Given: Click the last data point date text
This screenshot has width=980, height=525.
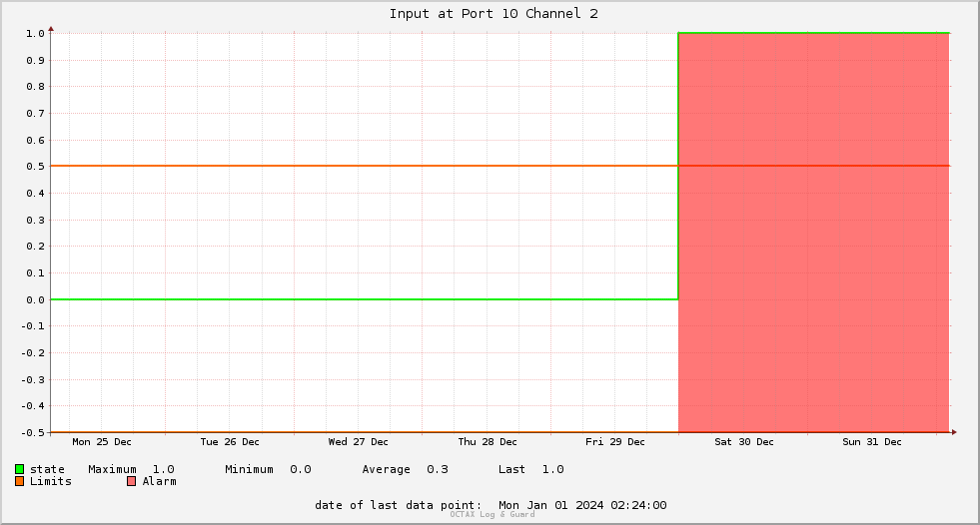Looking at the screenshot, I should (x=490, y=505).
